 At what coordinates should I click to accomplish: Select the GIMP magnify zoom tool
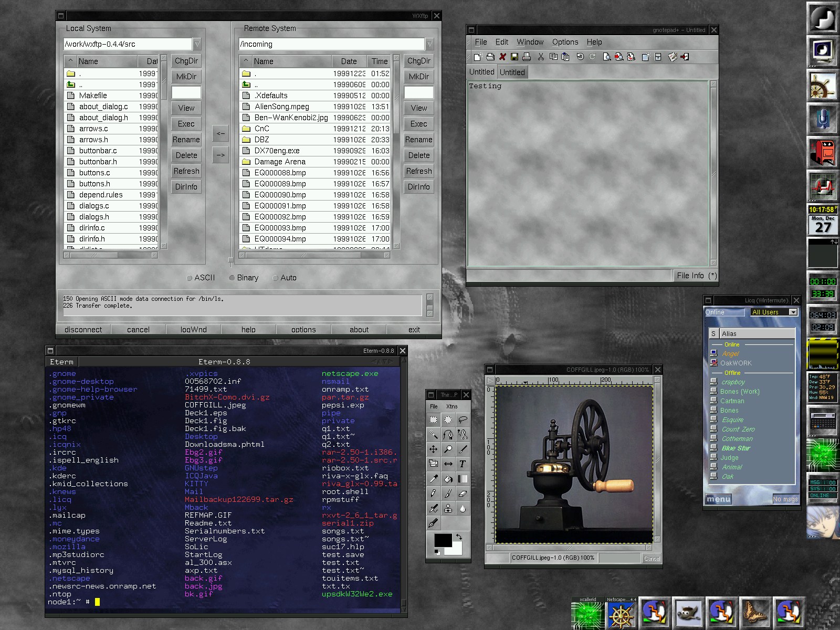(448, 449)
